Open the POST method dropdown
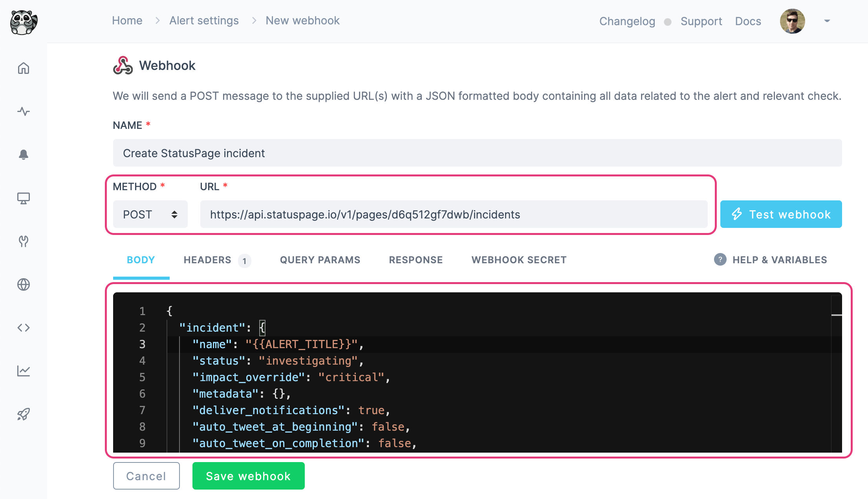 click(x=150, y=214)
